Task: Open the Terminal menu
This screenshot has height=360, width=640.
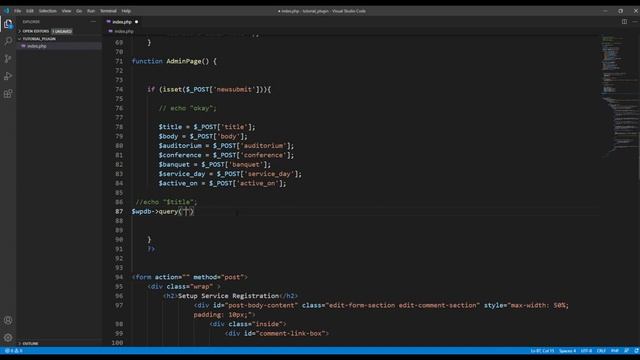Action: (x=108, y=11)
